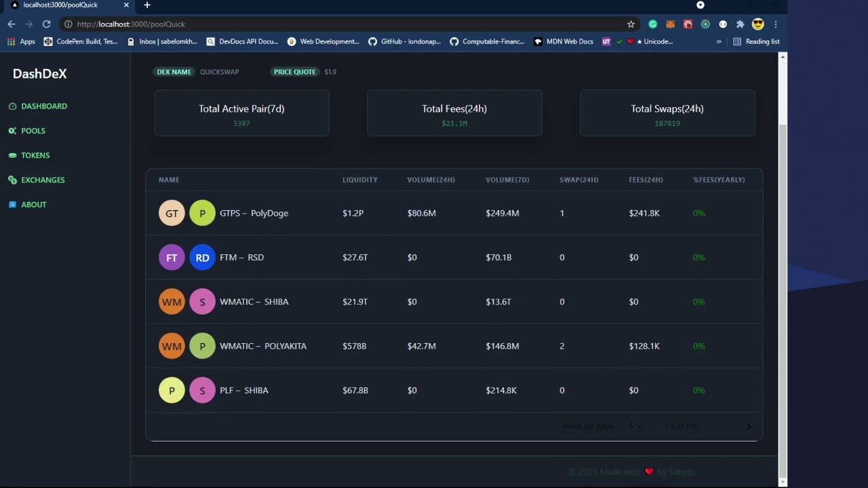Sort by VOLUME(24H) column header

pyautogui.click(x=431, y=180)
